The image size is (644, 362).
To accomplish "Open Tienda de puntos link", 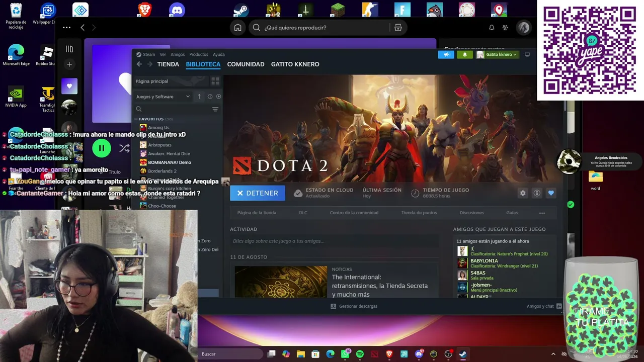I will tap(419, 213).
